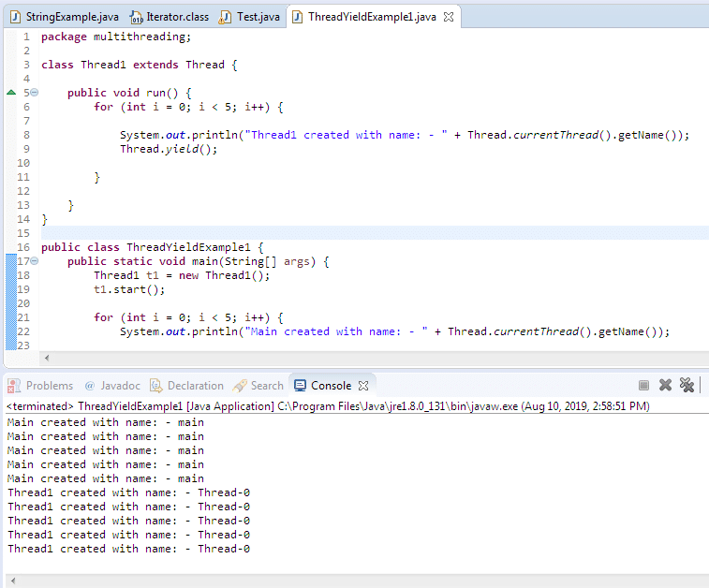Collapse the run() method fold at line 5
This screenshot has width=709, height=588.
pyautogui.click(x=35, y=93)
